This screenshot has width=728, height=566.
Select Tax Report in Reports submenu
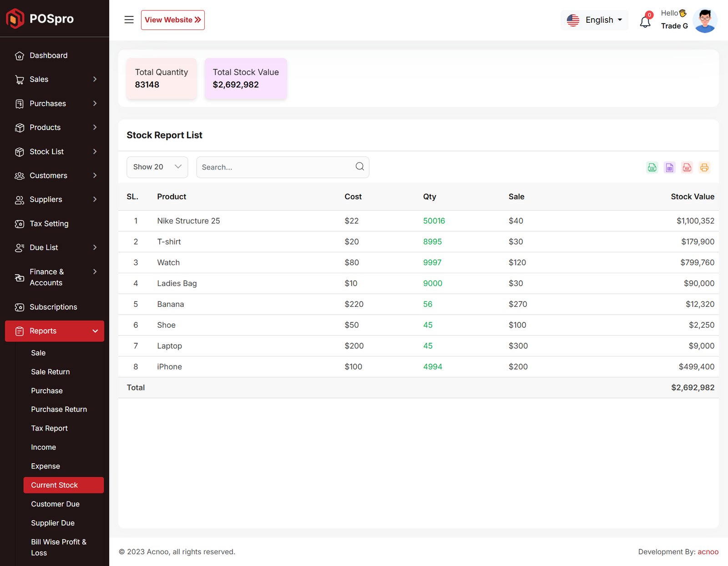pyautogui.click(x=49, y=428)
